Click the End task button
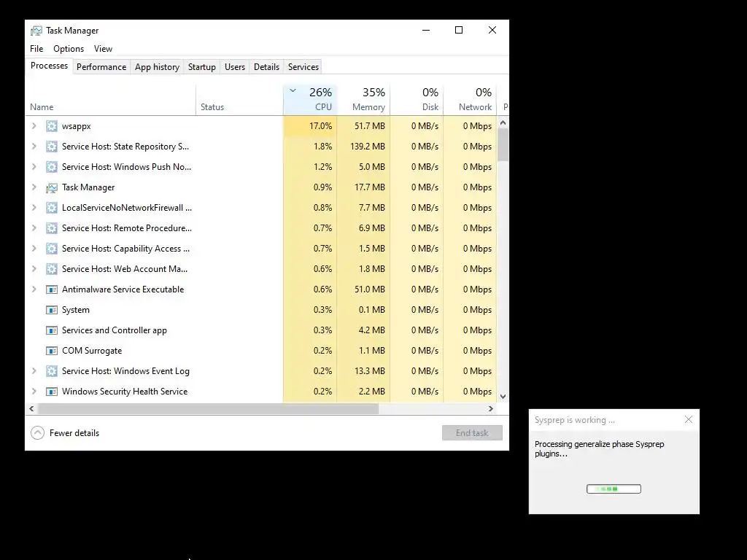The height and width of the screenshot is (560, 747). pos(472,433)
